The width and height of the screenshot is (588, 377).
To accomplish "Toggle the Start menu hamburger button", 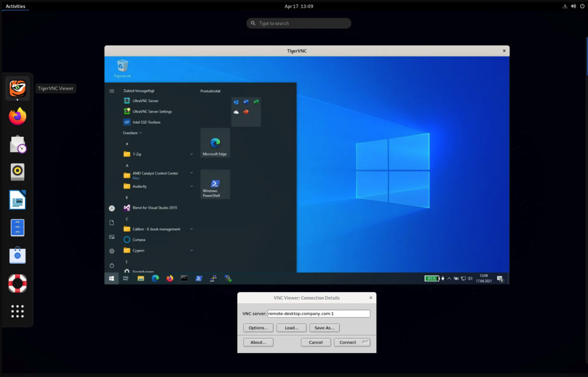I will [112, 91].
